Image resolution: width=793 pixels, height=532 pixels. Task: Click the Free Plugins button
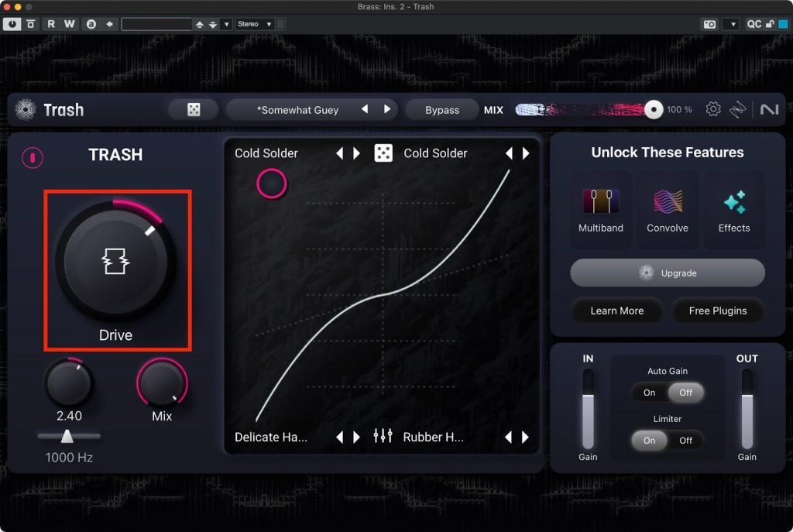click(718, 311)
